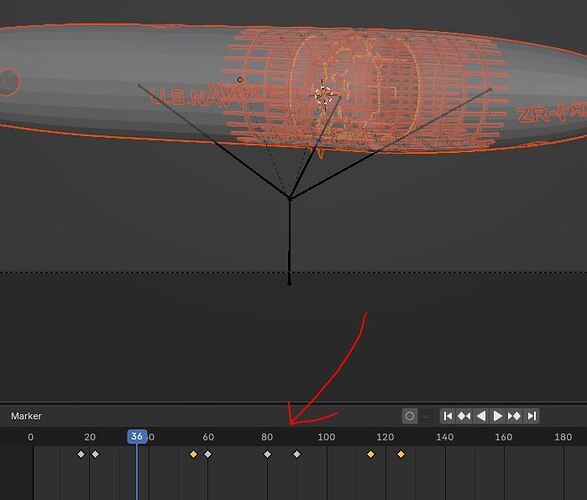The height and width of the screenshot is (500, 587).
Task: Click frame 100 on the timeline ruler
Action: pos(326,437)
